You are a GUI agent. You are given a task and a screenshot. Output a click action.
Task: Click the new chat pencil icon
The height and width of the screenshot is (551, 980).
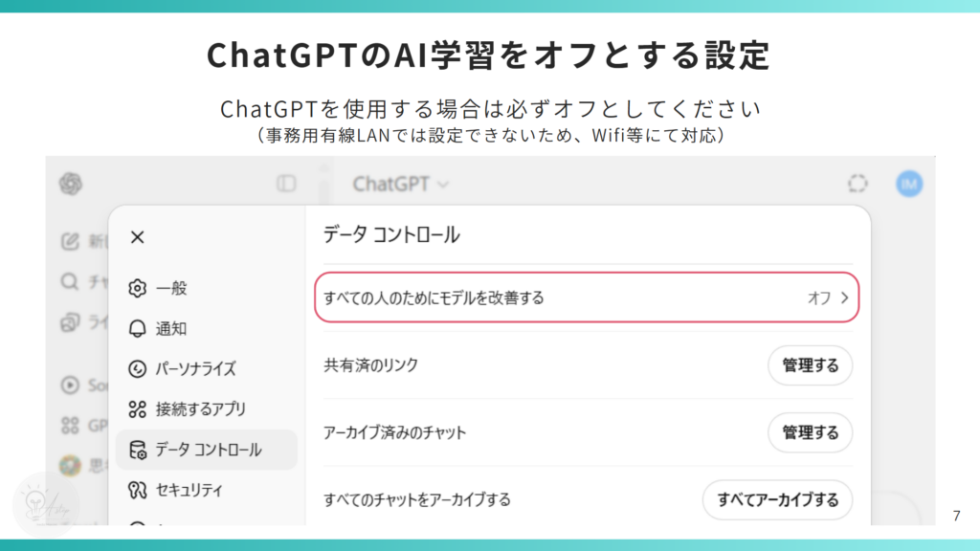[69, 241]
